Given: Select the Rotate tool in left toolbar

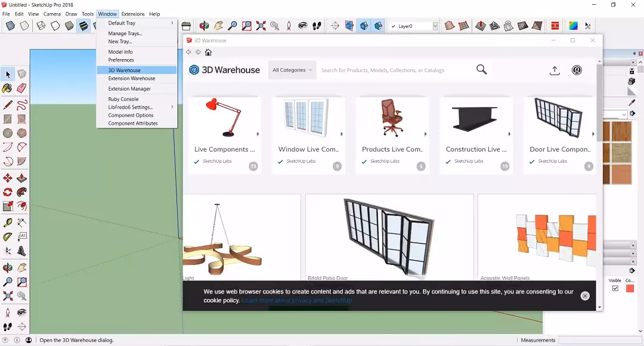Looking at the screenshot, I should (x=8, y=192).
